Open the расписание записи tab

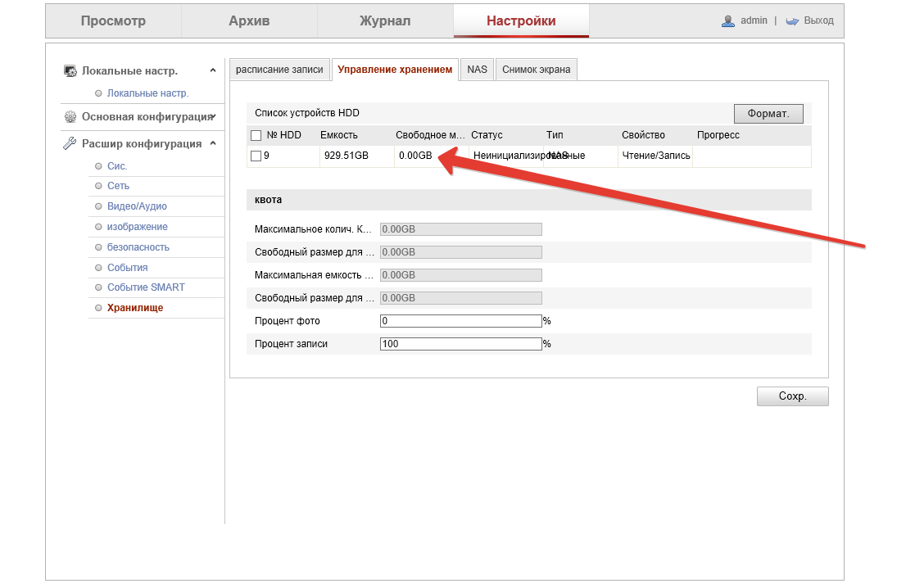pyautogui.click(x=279, y=70)
